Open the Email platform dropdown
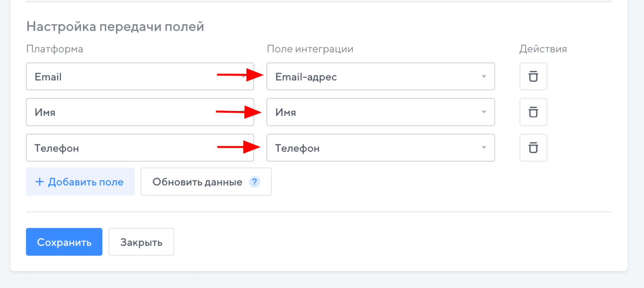 tap(140, 77)
